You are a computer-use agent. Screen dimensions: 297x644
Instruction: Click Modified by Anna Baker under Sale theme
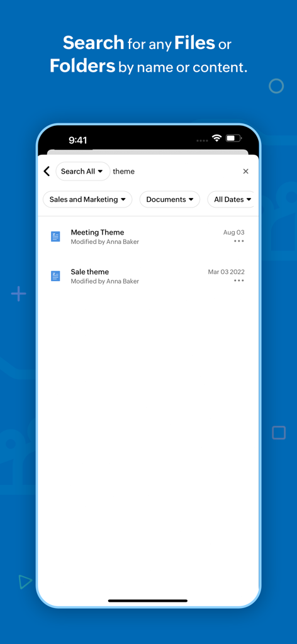104,281
